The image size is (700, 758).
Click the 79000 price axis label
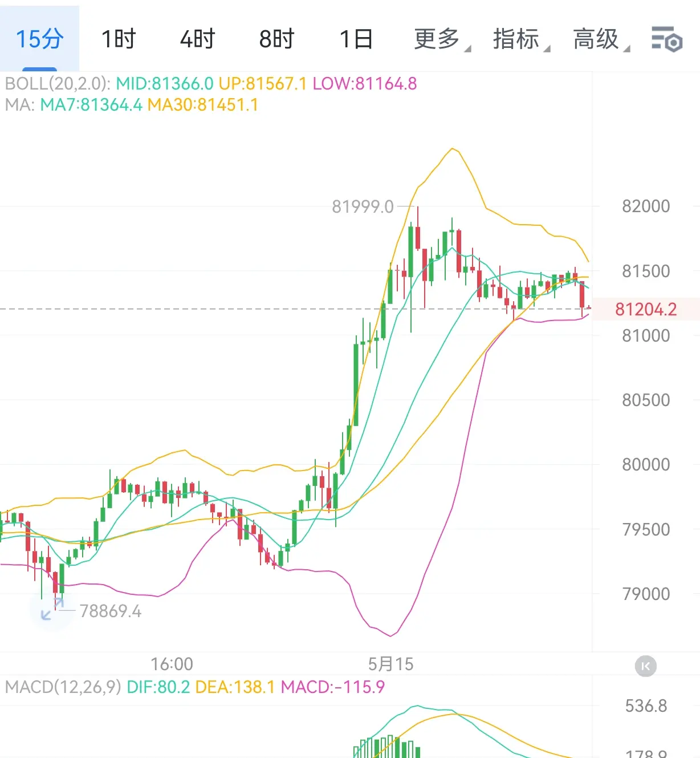(646, 594)
